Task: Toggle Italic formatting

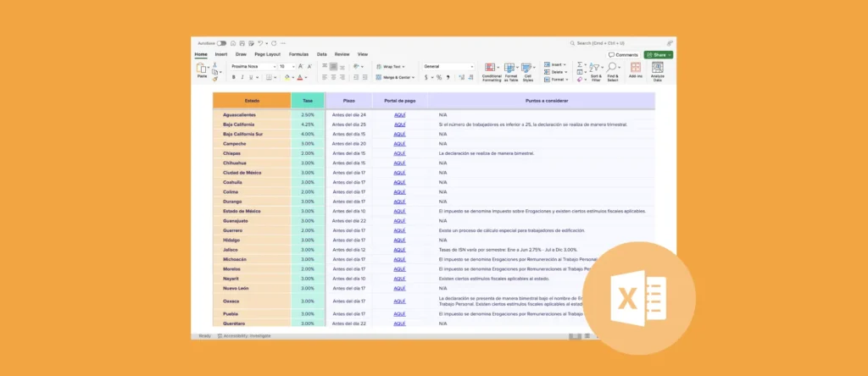Action: (242, 77)
